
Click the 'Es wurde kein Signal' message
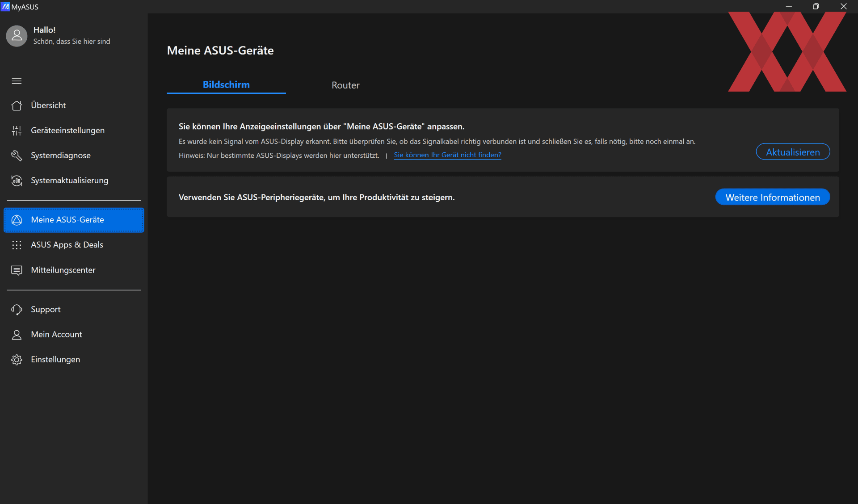(x=437, y=142)
